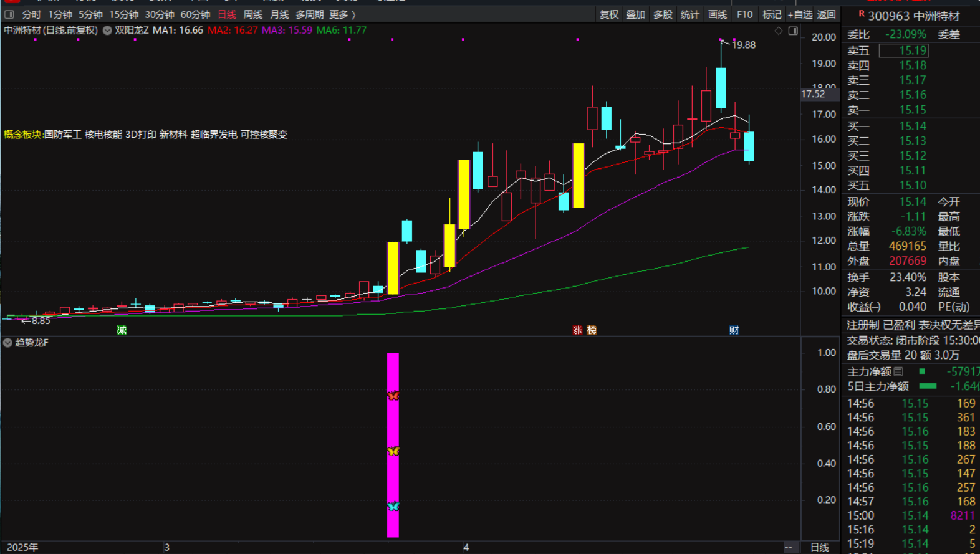Click the 日线 label at chart bottom-right
Viewport: 980px width, 554px height.
(x=819, y=547)
